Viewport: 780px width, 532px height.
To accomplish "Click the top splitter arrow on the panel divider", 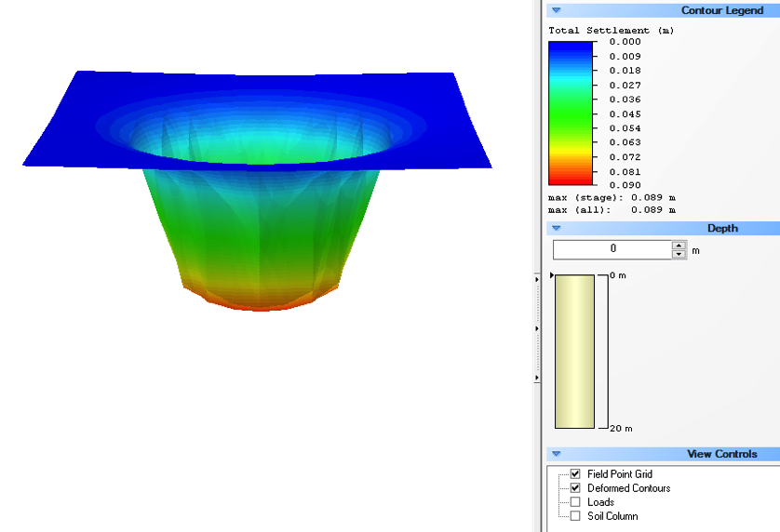I will coord(537,279).
